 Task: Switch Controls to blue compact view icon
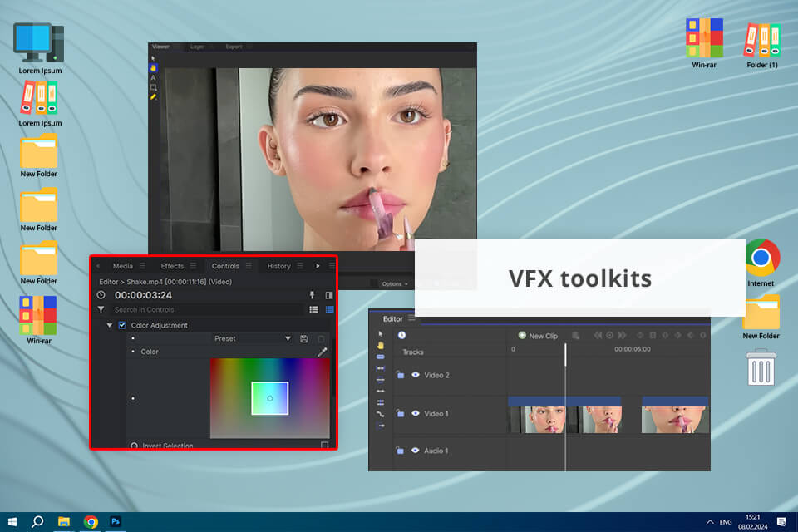(x=329, y=309)
